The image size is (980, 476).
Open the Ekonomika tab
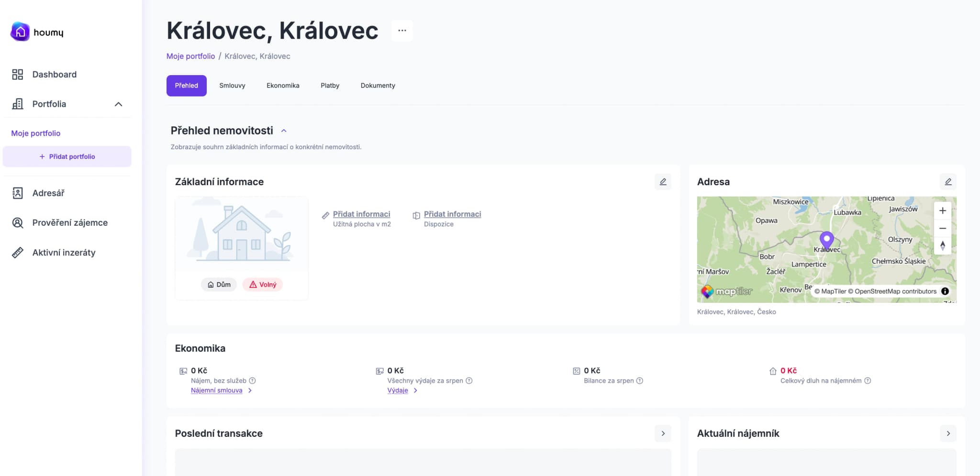click(x=283, y=86)
